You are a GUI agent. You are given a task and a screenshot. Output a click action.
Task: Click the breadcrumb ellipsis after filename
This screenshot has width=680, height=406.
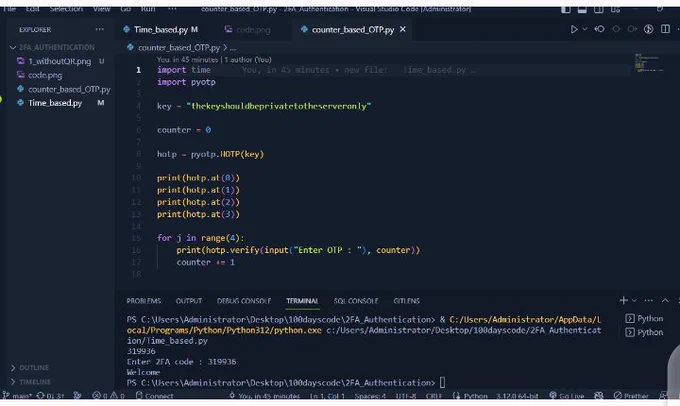click(x=233, y=48)
